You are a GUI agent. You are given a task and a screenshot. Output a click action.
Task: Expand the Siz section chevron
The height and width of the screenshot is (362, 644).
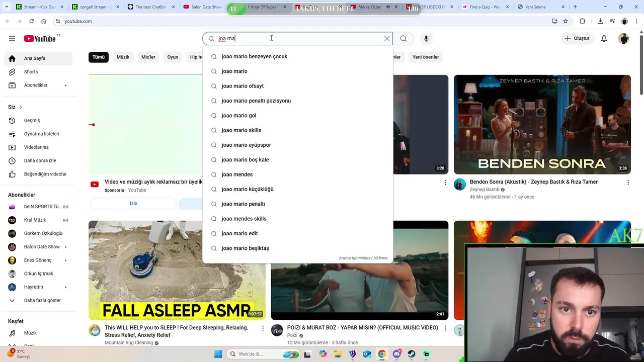(21, 107)
